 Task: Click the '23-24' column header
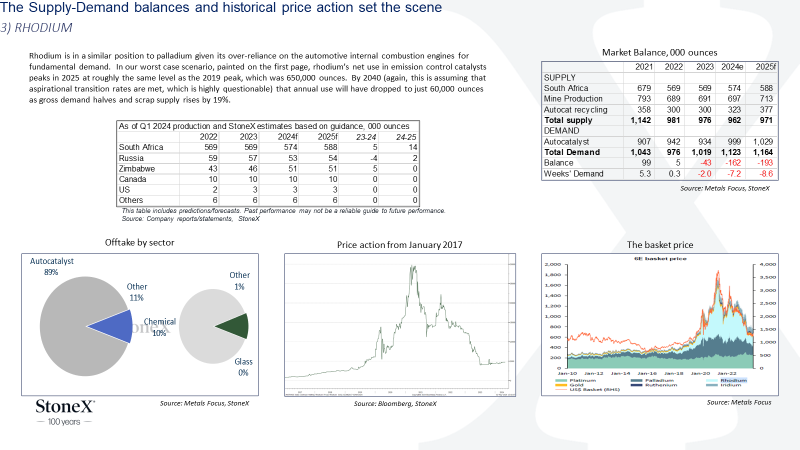coord(366,137)
